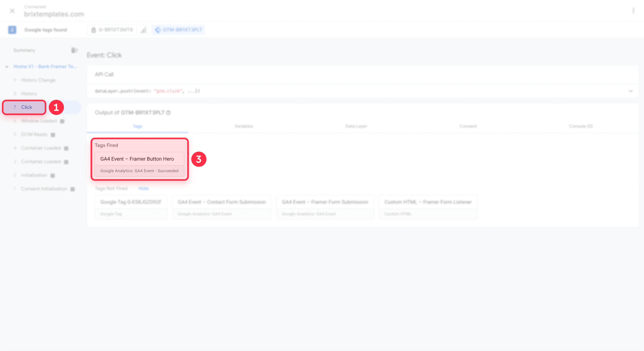Screen dimensions: 644x351
Task: Click the Hide link beside Tags Not Fired
Action: pos(144,188)
